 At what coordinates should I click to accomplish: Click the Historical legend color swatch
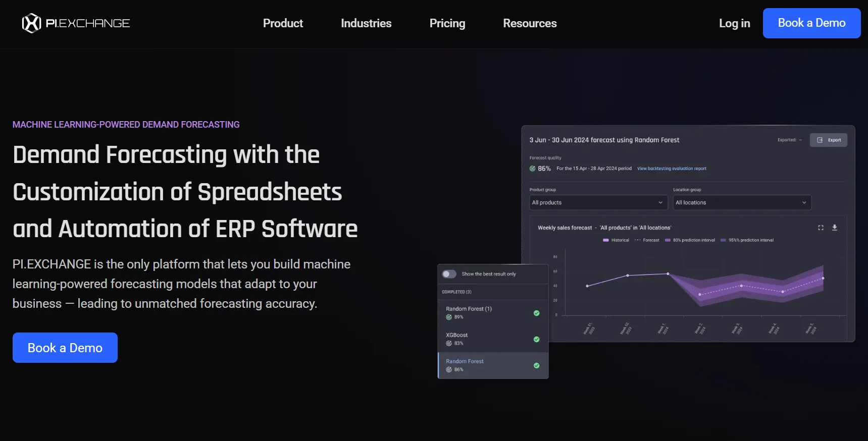pos(605,240)
